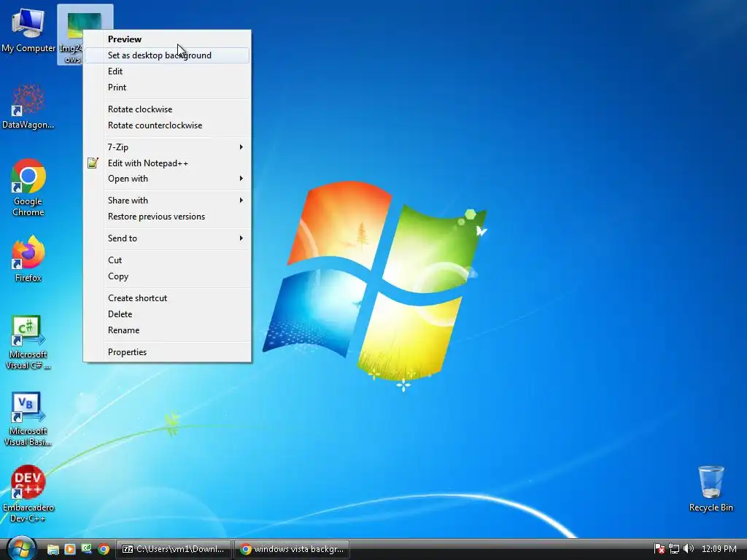
Task: Choose Preview from the context menu
Action: [x=167, y=39]
